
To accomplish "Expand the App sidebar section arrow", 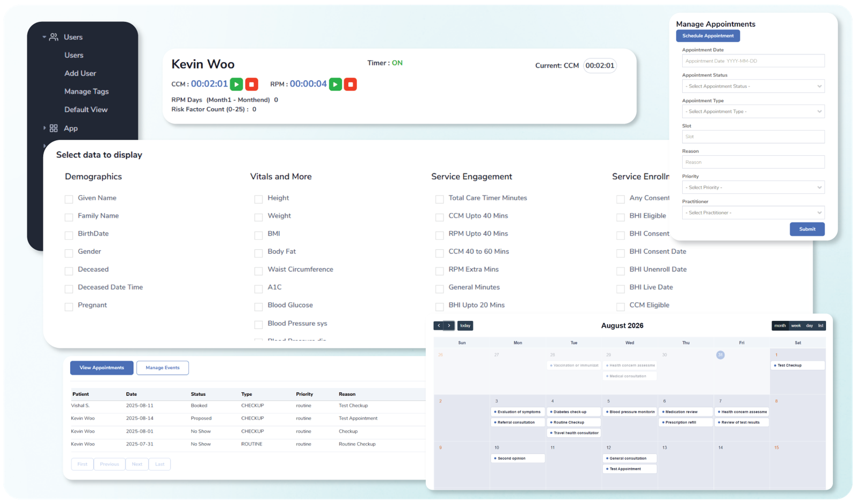I will 44,128.
